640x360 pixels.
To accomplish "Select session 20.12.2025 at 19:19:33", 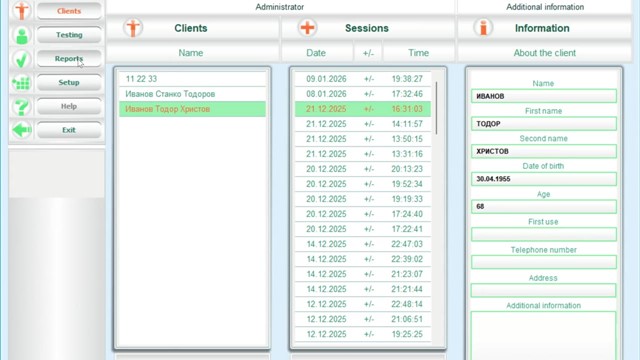I will pos(363,199).
